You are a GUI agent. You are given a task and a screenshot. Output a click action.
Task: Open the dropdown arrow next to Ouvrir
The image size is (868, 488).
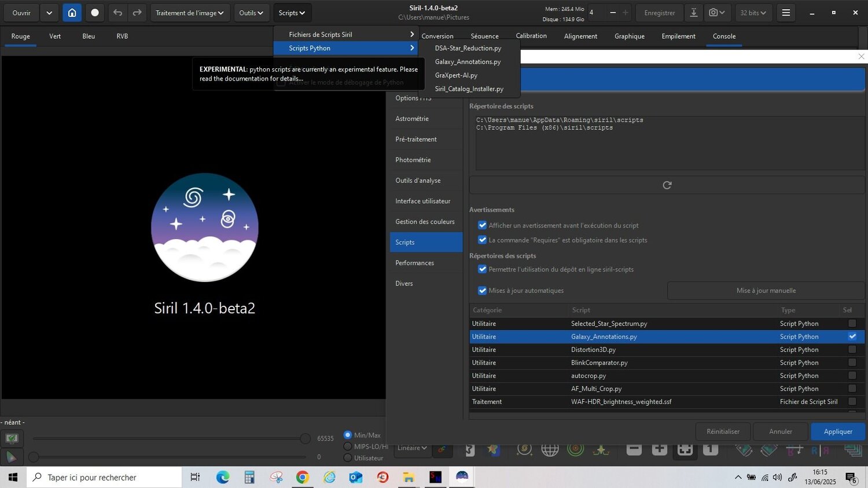49,13
